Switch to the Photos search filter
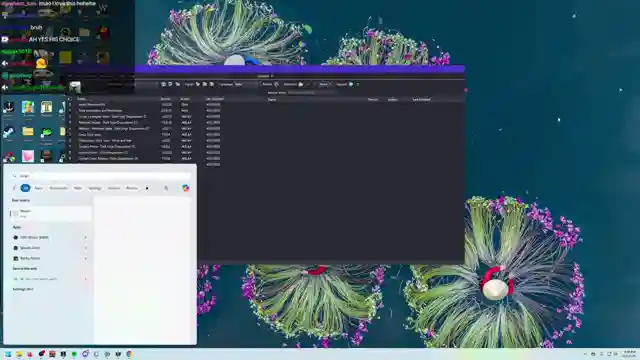640x360 pixels. coord(132,188)
